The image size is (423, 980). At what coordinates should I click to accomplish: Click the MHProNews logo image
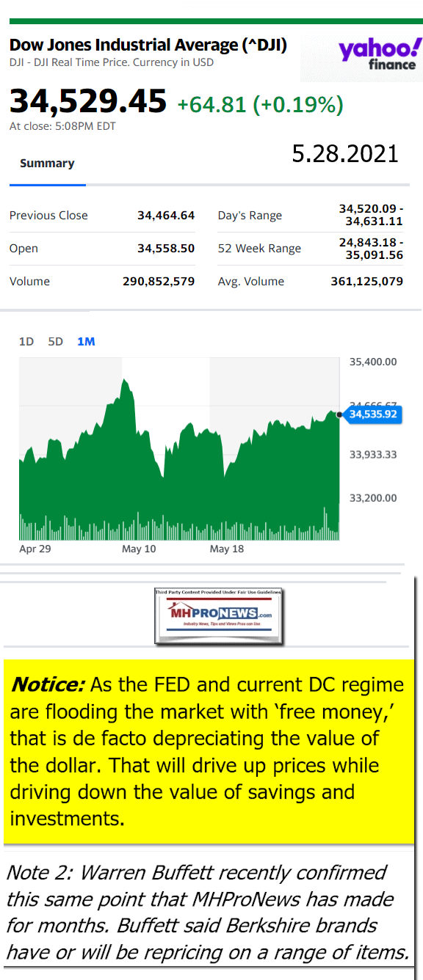(220, 616)
